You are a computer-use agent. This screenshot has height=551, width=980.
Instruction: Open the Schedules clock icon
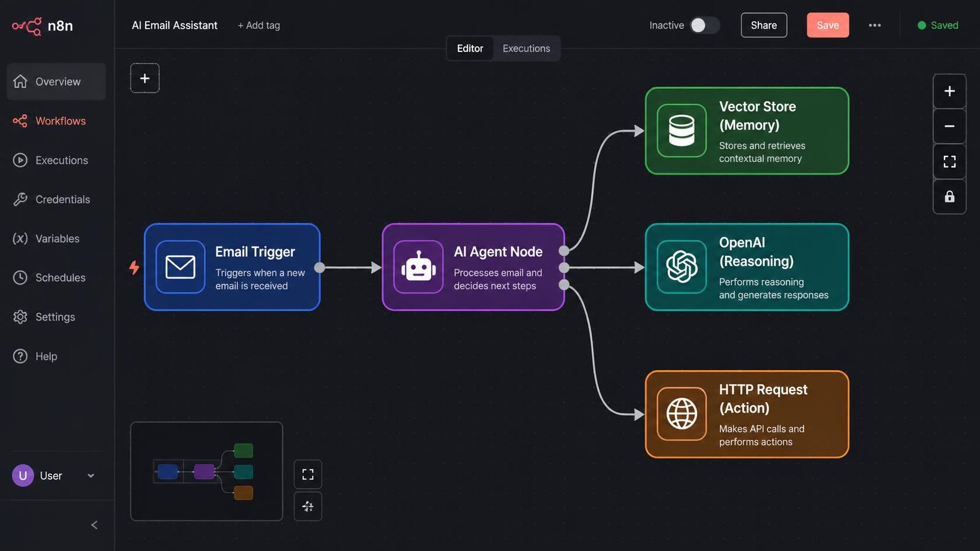coord(20,278)
